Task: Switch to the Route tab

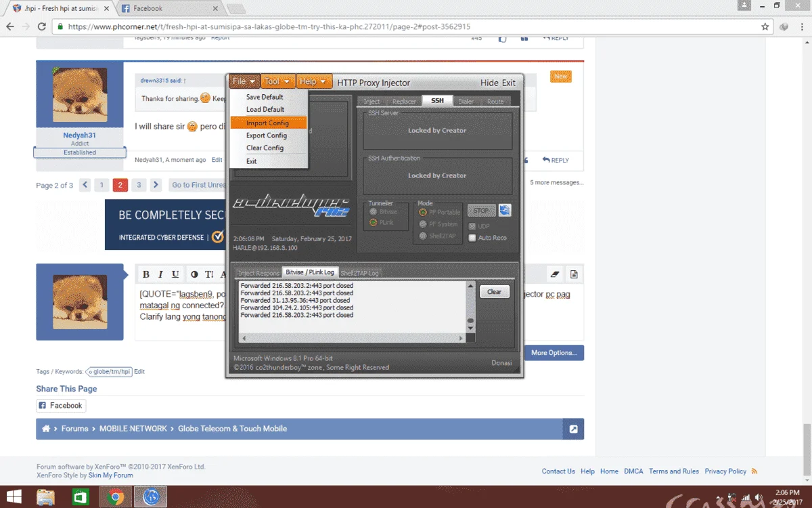Action: [495, 102]
